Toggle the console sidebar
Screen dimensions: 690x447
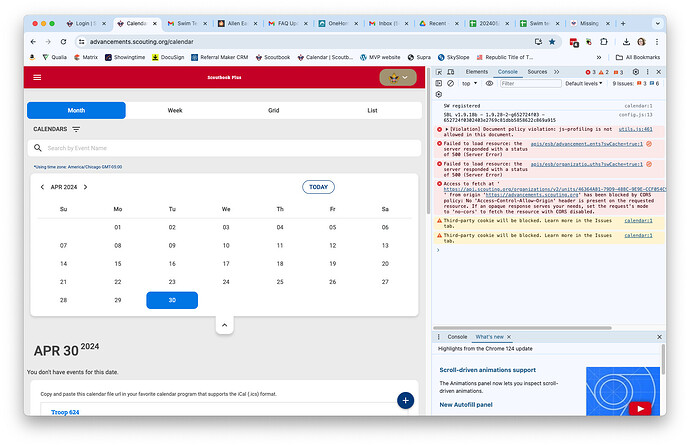pyautogui.click(x=439, y=83)
